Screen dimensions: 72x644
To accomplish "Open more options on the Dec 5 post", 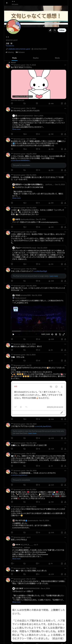I will 65,108.
